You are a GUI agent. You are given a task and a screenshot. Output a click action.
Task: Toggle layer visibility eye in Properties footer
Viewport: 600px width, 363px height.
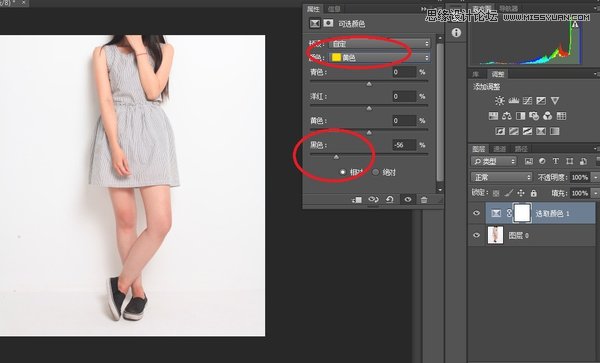tap(408, 200)
